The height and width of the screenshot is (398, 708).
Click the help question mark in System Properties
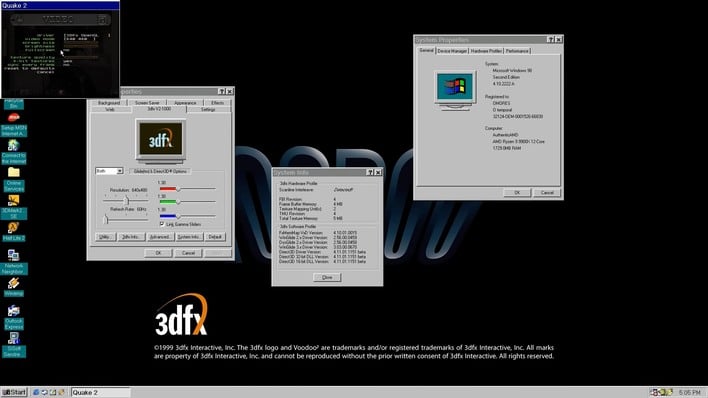point(551,40)
